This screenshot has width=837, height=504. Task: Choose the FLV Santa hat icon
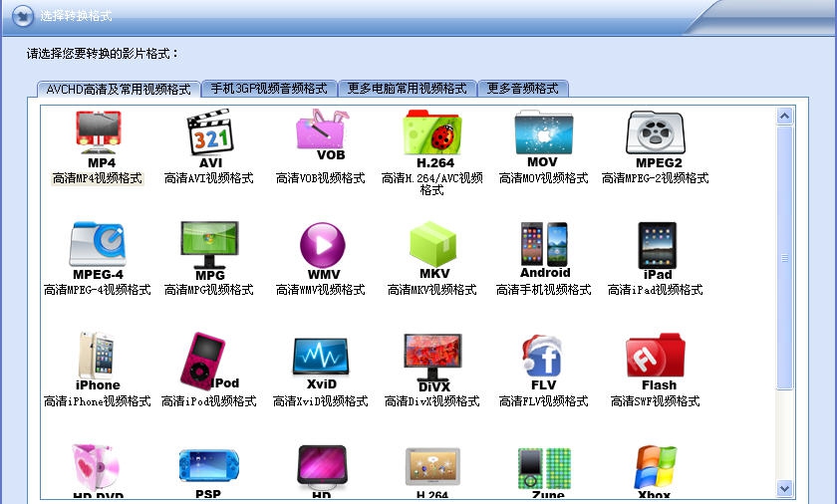[543, 363]
